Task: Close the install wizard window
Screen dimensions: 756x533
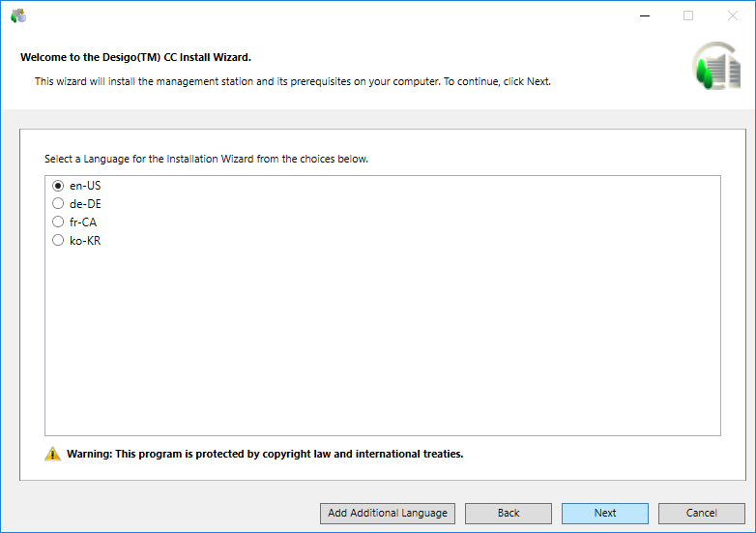Action: coord(733,15)
